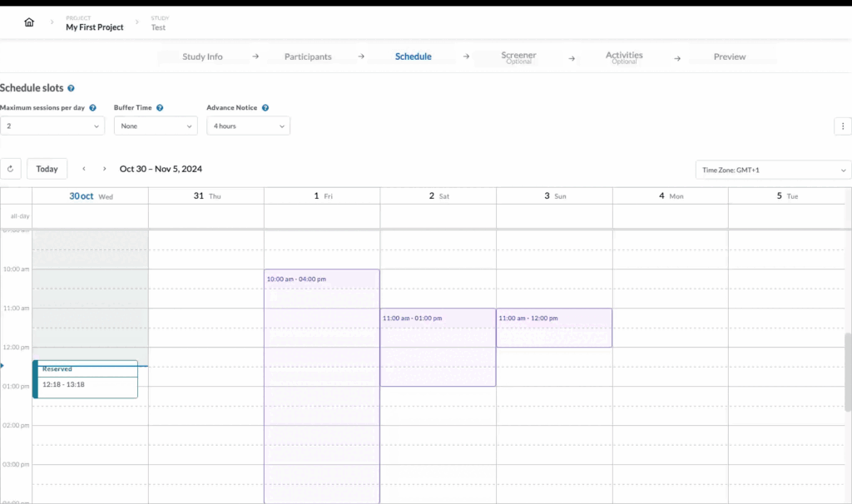Switch to the Participants step
The width and height of the screenshot is (852, 504).
tap(307, 57)
